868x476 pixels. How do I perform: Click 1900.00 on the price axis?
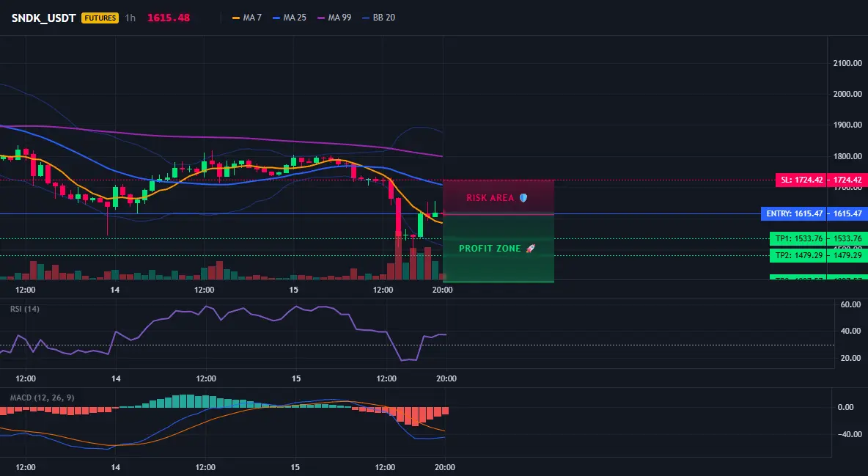847,125
